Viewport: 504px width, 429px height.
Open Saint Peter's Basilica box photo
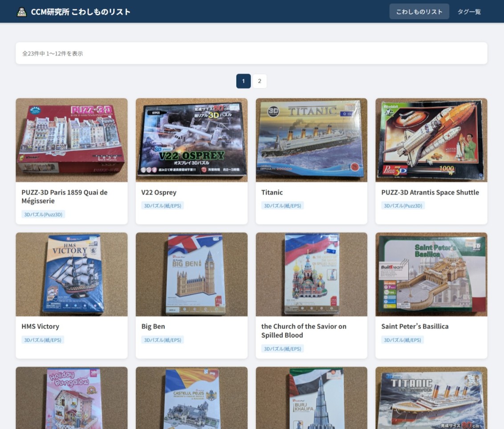click(431, 275)
